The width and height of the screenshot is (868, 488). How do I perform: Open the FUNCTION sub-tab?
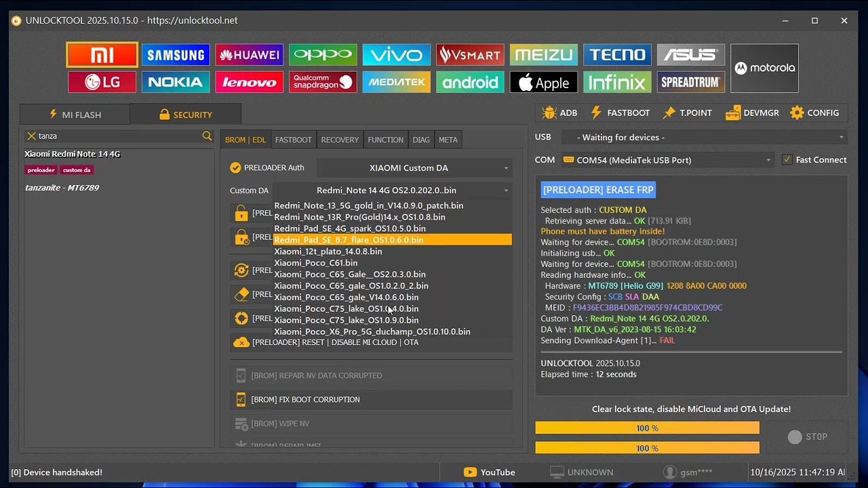(x=385, y=140)
